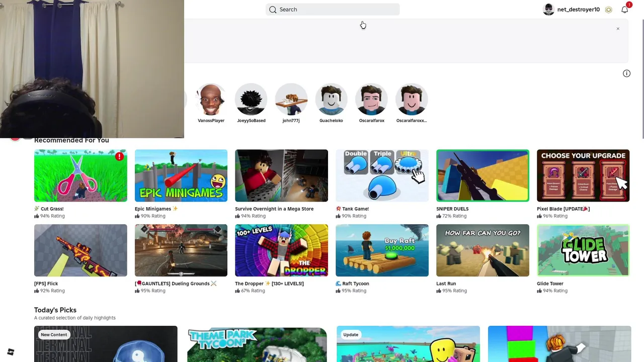This screenshot has width=644, height=362.
Task: Click Survive Overnight in a Mega Store title
Action: click(274, 209)
